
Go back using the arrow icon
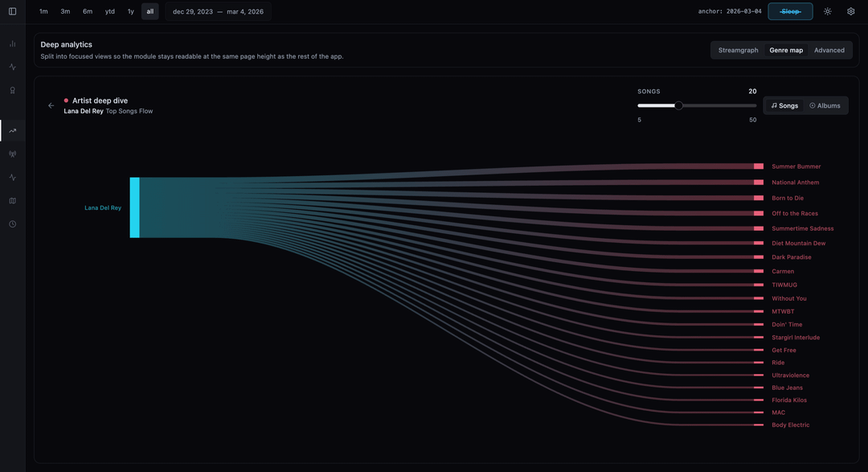[x=51, y=105]
